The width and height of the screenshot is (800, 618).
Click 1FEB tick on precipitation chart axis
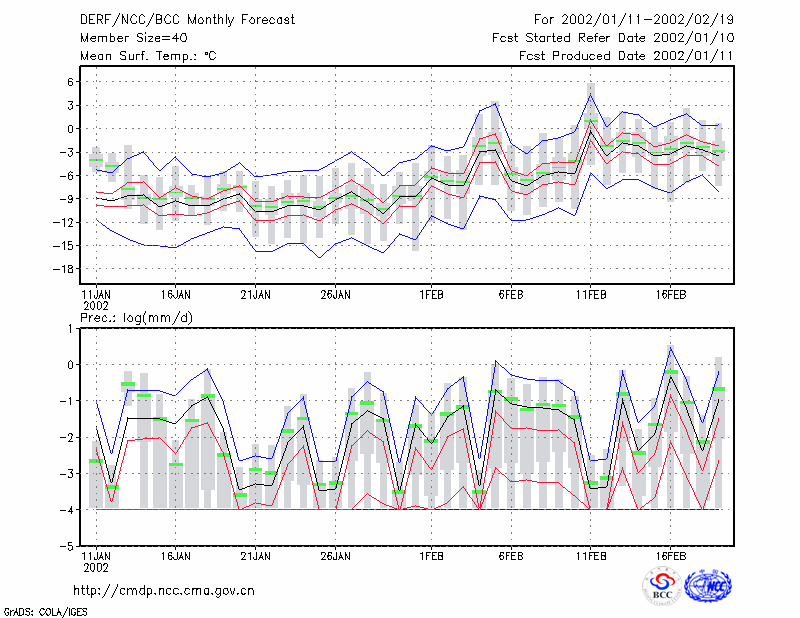[x=432, y=556]
